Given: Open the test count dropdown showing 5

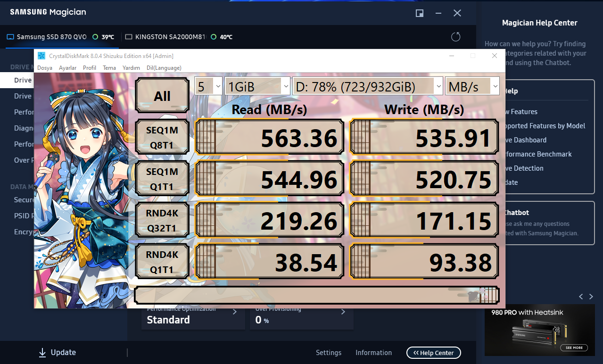Looking at the screenshot, I should (x=208, y=86).
